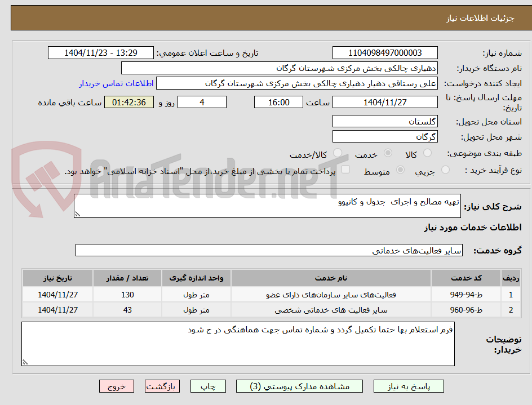The height and width of the screenshot is (405, 532).
Task: Click the جزئیات اطلاعات نیاز header title
Action: point(480,18)
